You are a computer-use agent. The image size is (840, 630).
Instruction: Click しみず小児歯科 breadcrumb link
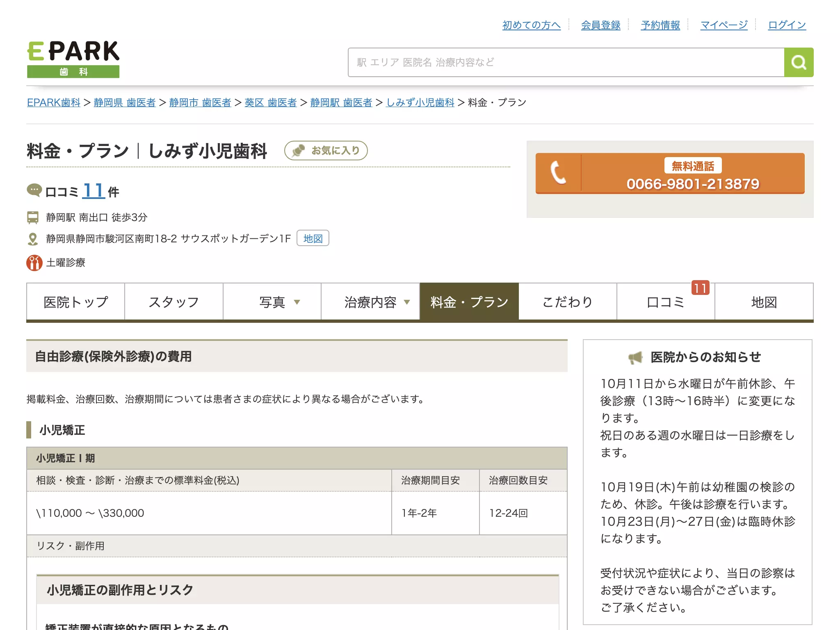(420, 103)
